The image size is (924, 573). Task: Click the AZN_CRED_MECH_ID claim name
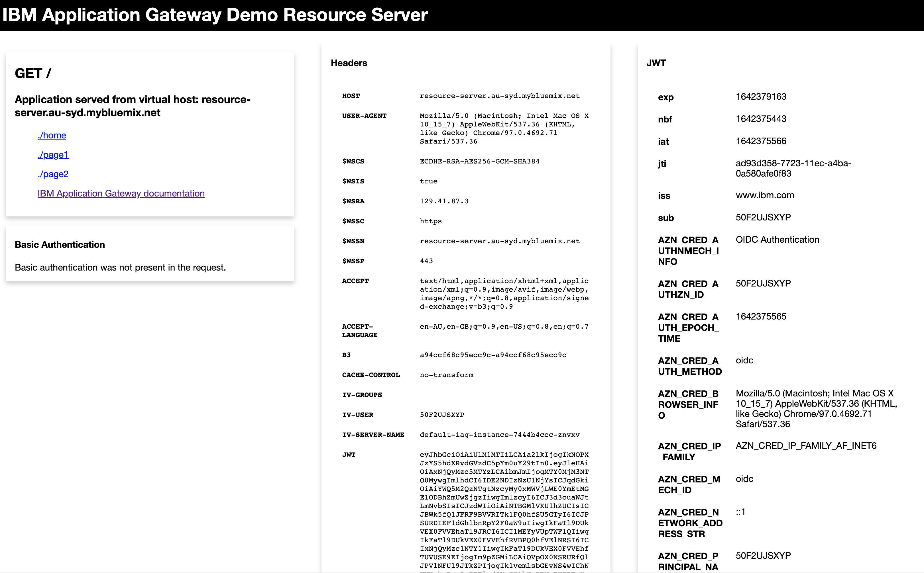pos(689,485)
